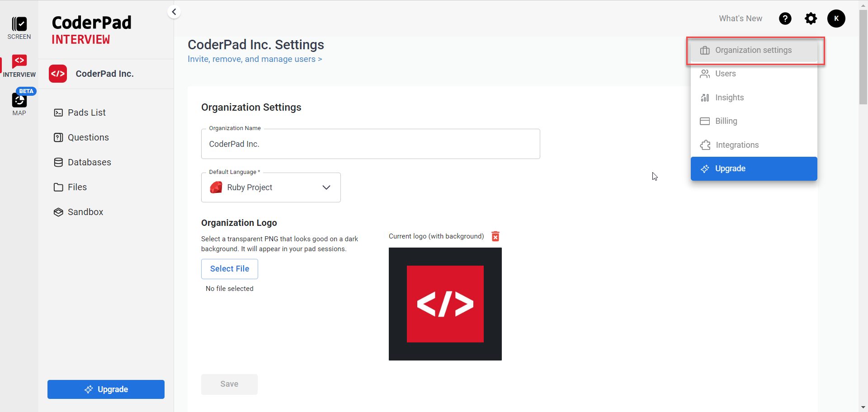Click the CoderPad Inc. organization logo icon
The image size is (868, 412).
tap(58, 74)
